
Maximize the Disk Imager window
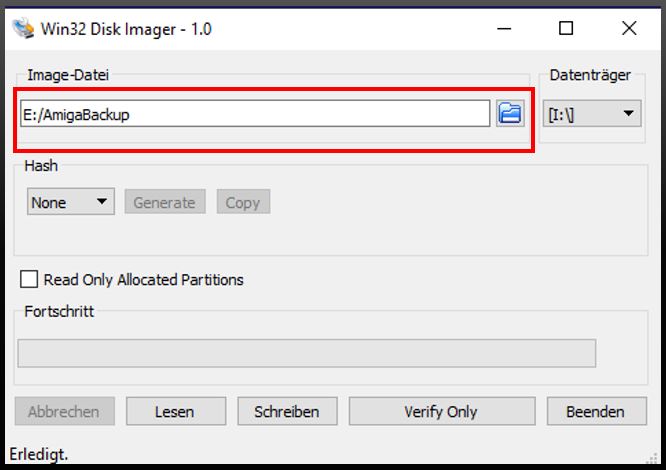[x=566, y=28]
